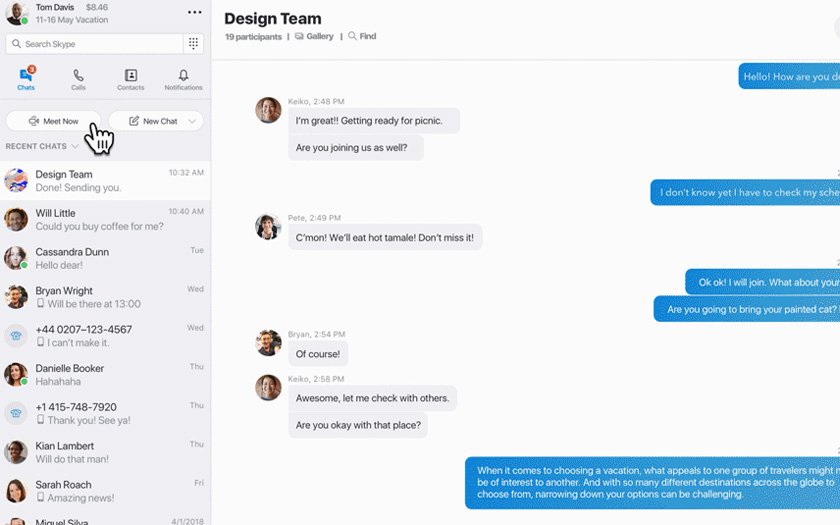The width and height of the screenshot is (840, 525).
Task: Switch to the Calls tab
Action: 78,79
